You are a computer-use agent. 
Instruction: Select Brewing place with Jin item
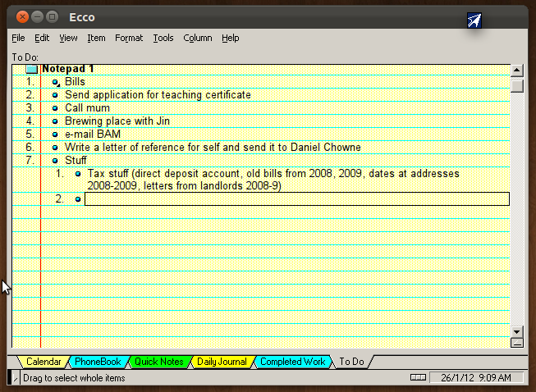pos(117,121)
